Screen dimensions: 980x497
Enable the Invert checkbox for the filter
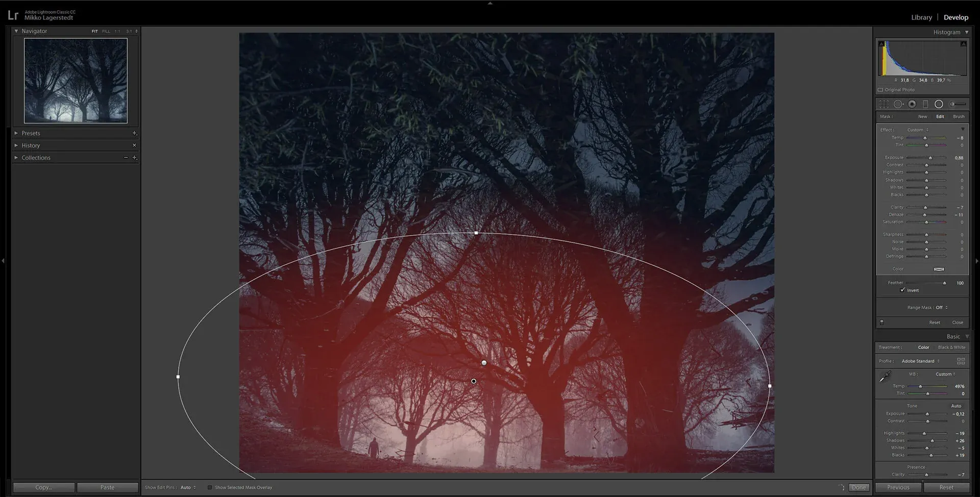pyautogui.click(x=903, y=290)
